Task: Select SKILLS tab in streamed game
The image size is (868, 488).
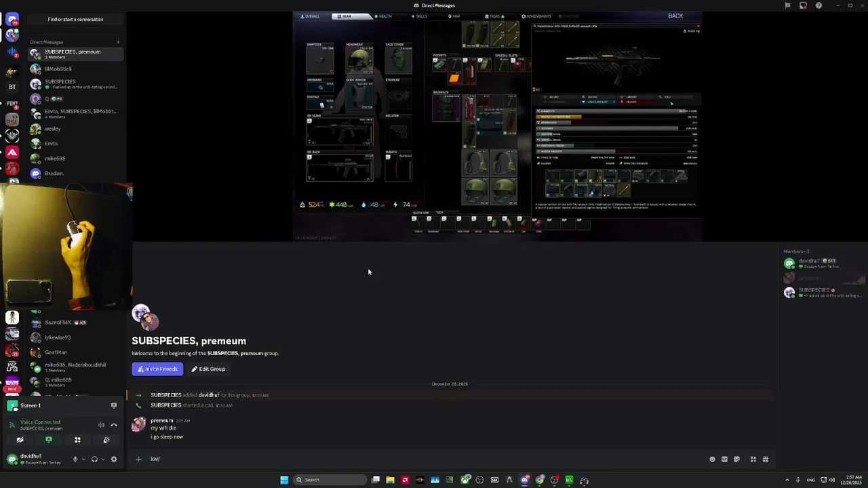Action: [419, 16]
